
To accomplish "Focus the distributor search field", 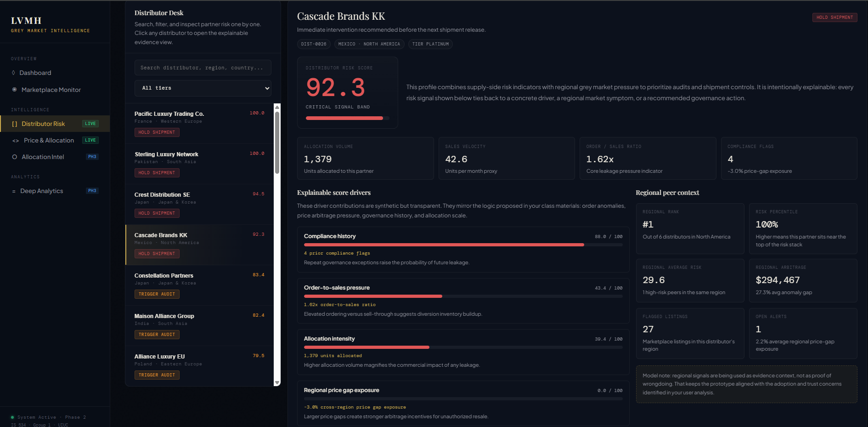I will tap(203, 68).
